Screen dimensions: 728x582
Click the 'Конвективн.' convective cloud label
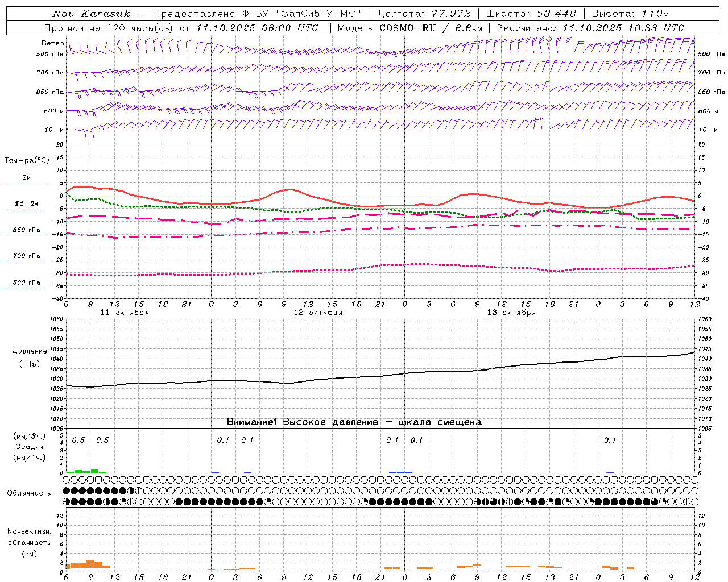coord(29,531)
